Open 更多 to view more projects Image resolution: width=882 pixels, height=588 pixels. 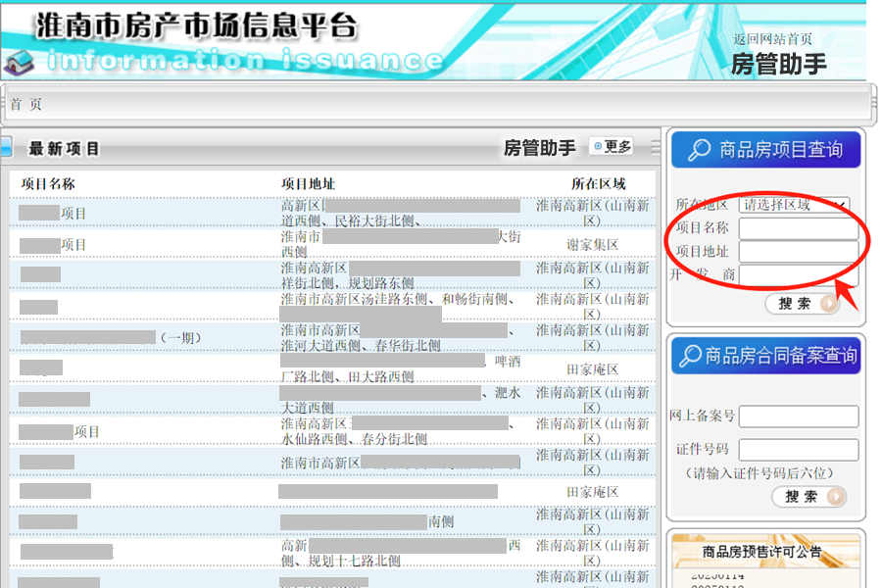tap(617, 147)
